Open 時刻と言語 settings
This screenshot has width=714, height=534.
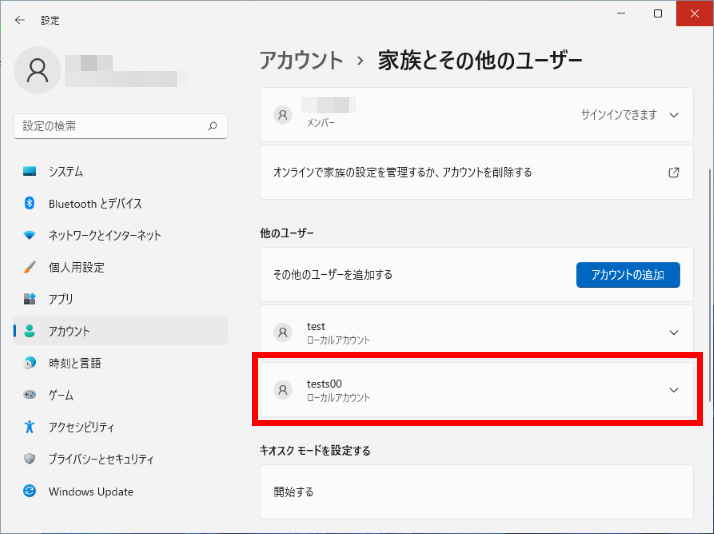tap(121, 363)
